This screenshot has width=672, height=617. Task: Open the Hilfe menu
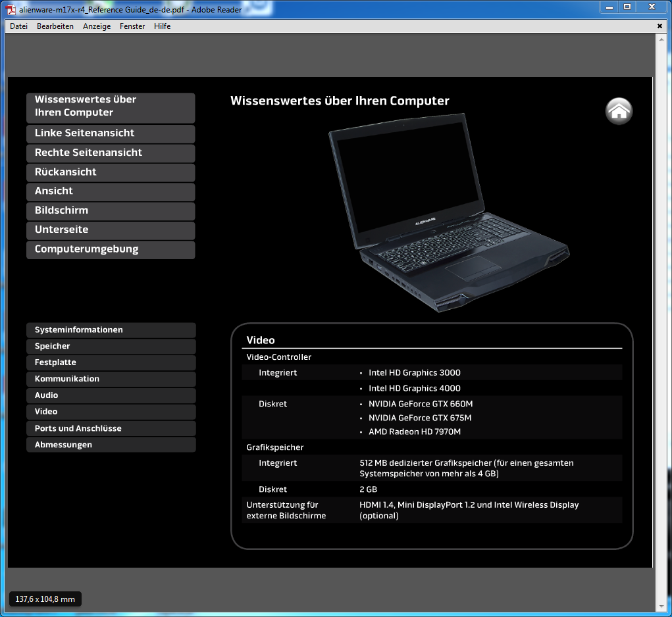point(163,26)
